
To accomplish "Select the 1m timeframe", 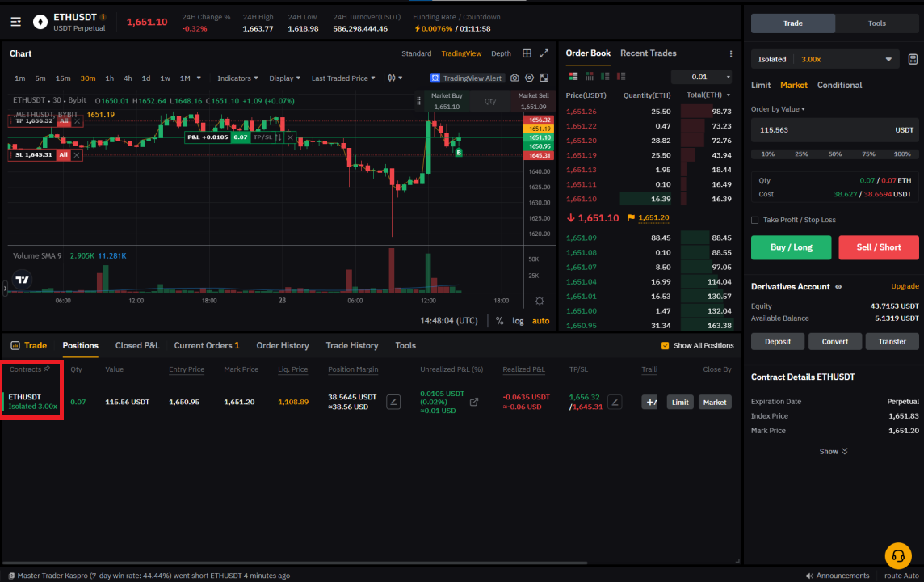I will [x=19, y=78].
